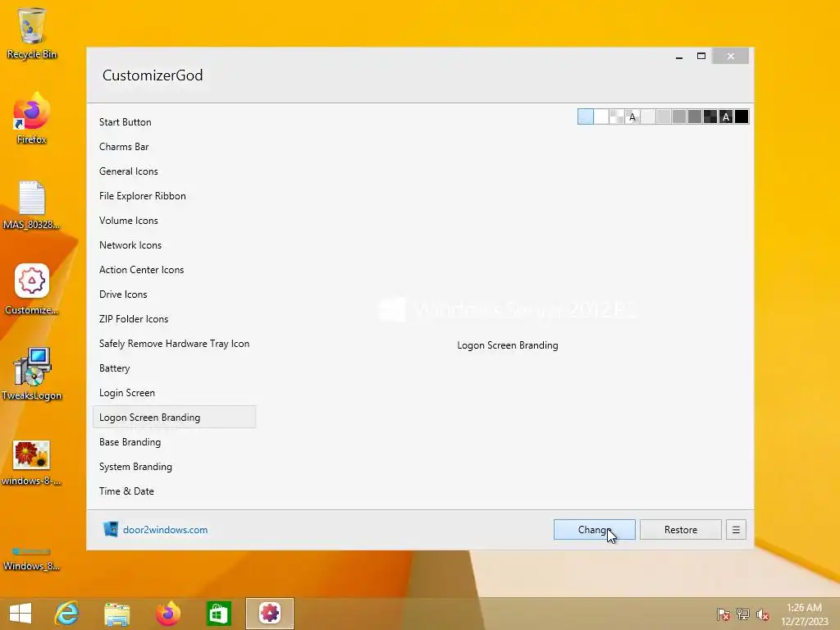Select the windows-8 flower image icon
Viewport: 840px width, 630px height.
[32, 463]
